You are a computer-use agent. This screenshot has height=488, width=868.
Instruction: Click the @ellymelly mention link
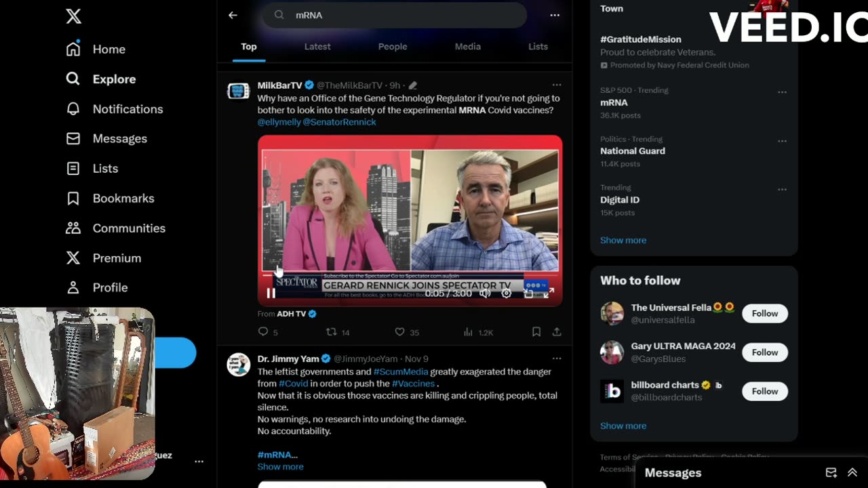tap(279, 122)
